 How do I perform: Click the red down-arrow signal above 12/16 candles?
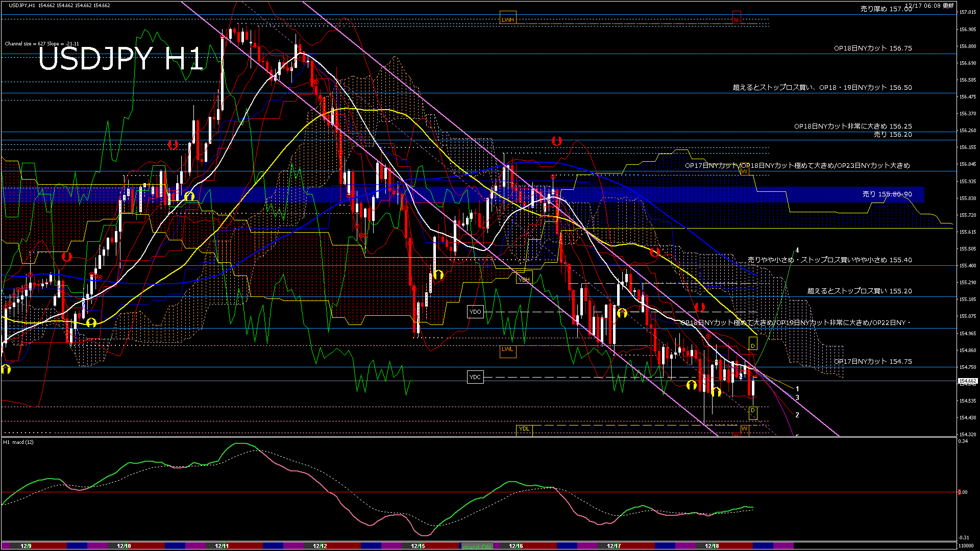556,141
